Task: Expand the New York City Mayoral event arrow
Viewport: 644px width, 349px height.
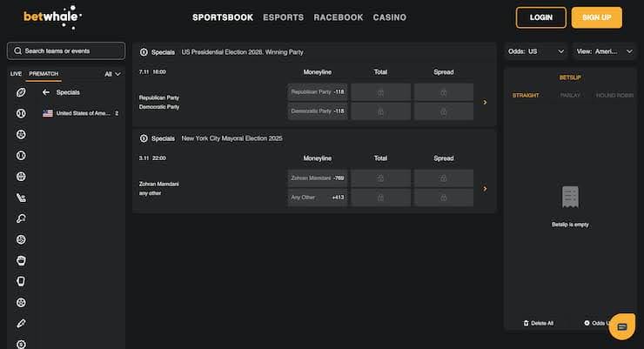Action: pyautogui.click(x=485, y=189)
